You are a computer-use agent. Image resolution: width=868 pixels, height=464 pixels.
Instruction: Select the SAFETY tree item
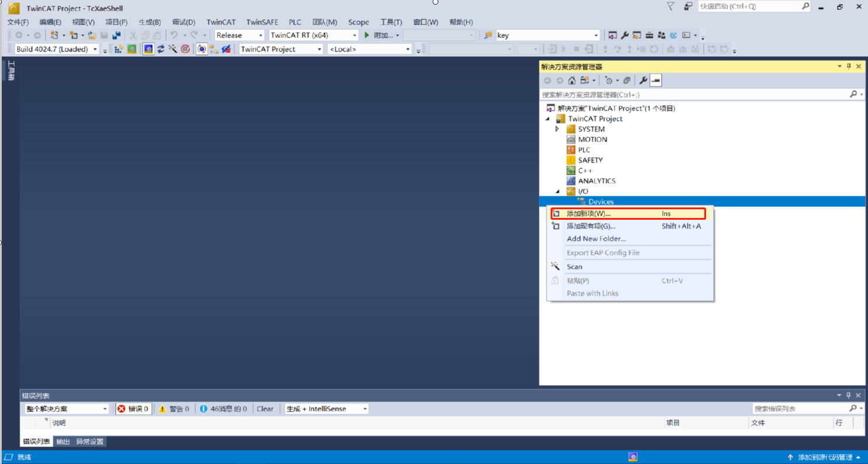(x=590, y=160)
